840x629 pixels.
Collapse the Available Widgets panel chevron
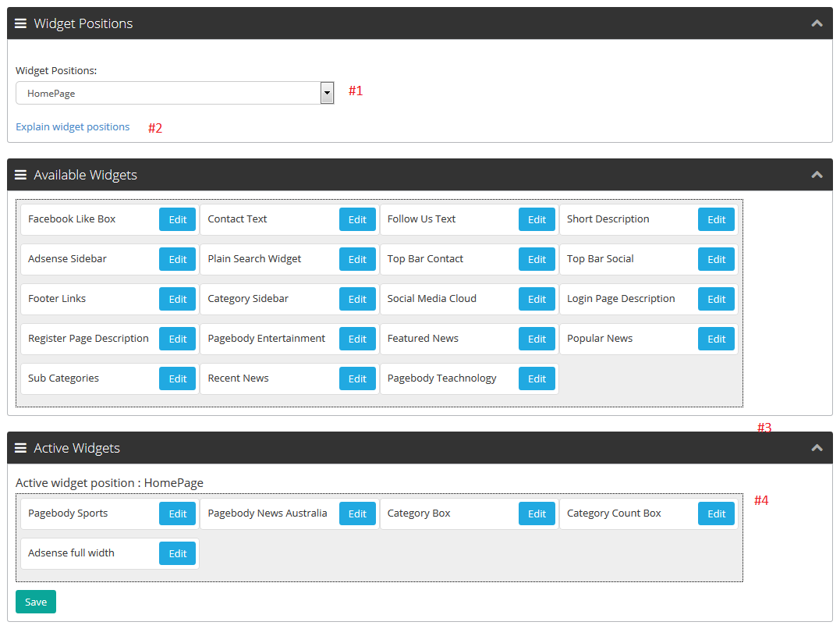click(x=817, y=175)
